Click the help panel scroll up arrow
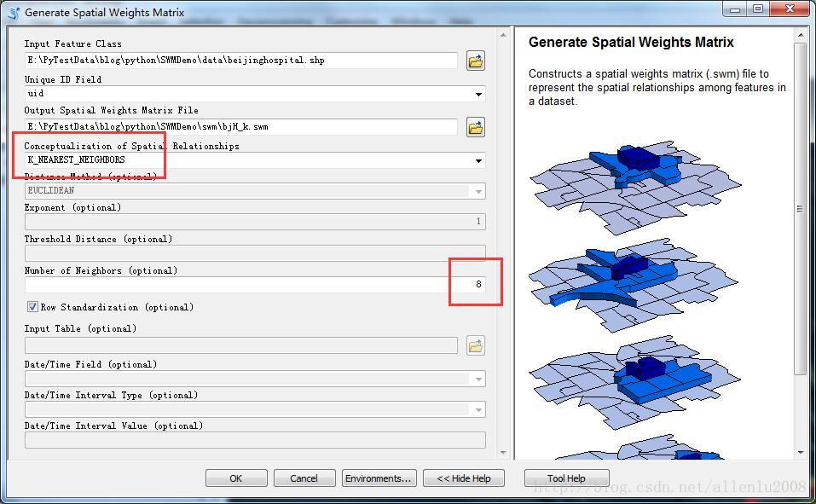Screen dimensions: 816x504 tap(800, 36)
